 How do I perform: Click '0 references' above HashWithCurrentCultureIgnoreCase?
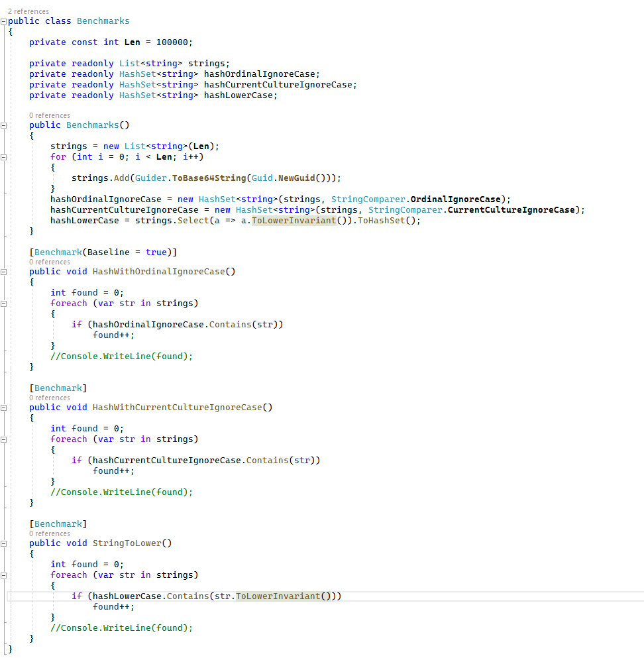click(x=49, y=398)
